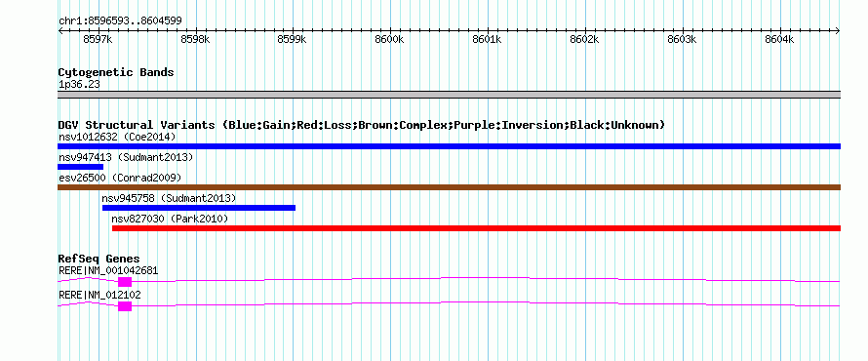Viewport: 868px width, 361px height.
Task: Click the gray 1p36.23 cytogenetic band bar
Action: 449,94
